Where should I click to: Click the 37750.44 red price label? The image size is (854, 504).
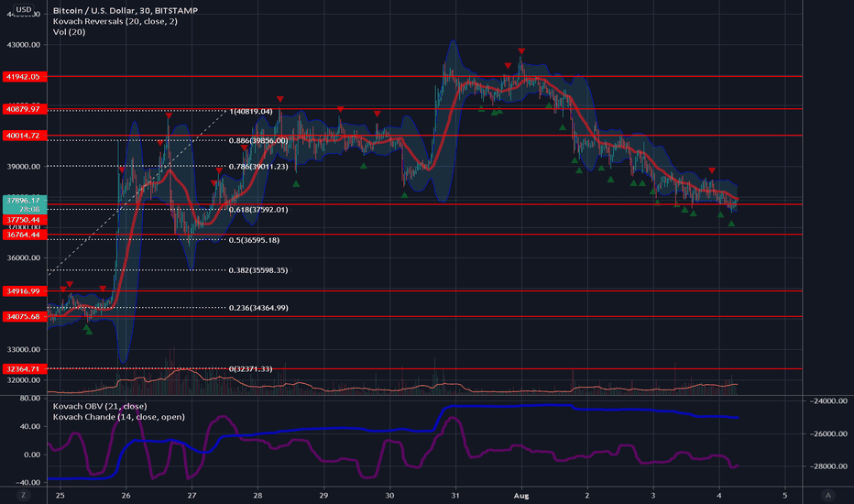tap(25, 220)
